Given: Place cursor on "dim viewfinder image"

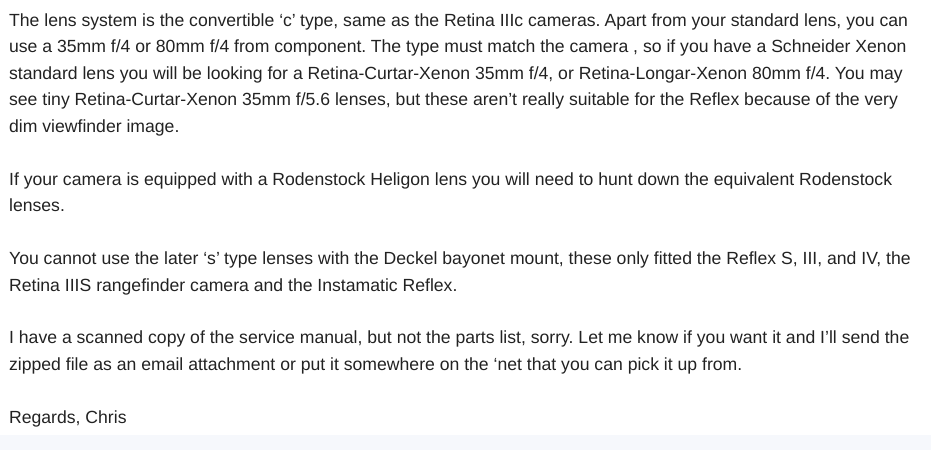Looking at the screenshot, I should pos(92,126).
